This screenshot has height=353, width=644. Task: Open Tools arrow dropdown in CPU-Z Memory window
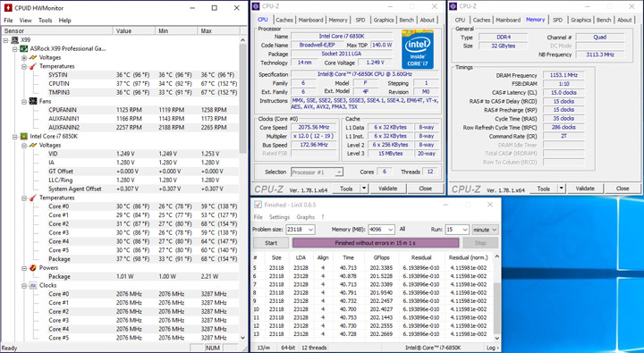tap(562, 189)
